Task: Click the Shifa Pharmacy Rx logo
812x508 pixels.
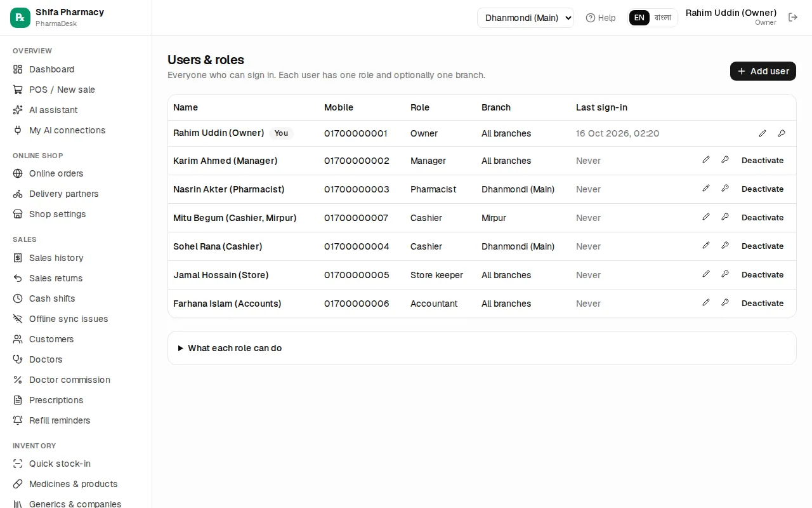Action: (x=20, y=18)
